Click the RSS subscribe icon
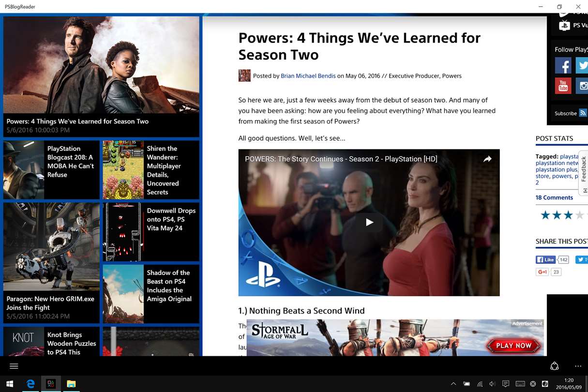 click(583, 113)
